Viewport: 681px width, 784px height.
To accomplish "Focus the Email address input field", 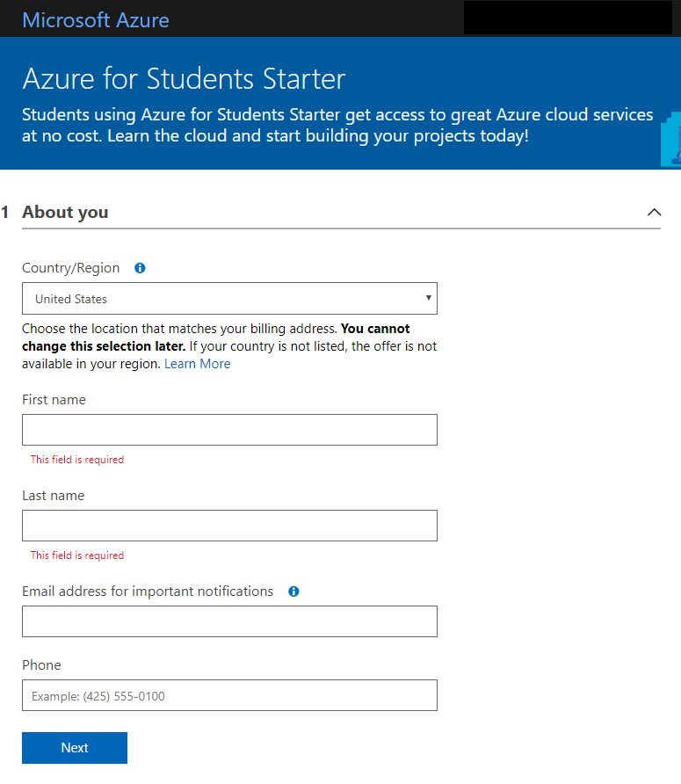I will pos(229,621).
